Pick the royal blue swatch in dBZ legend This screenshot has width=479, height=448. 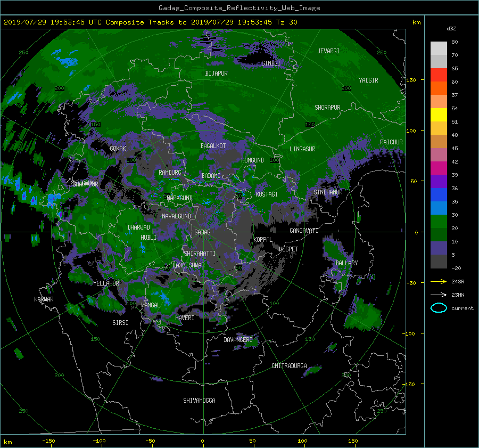point(439,194)
